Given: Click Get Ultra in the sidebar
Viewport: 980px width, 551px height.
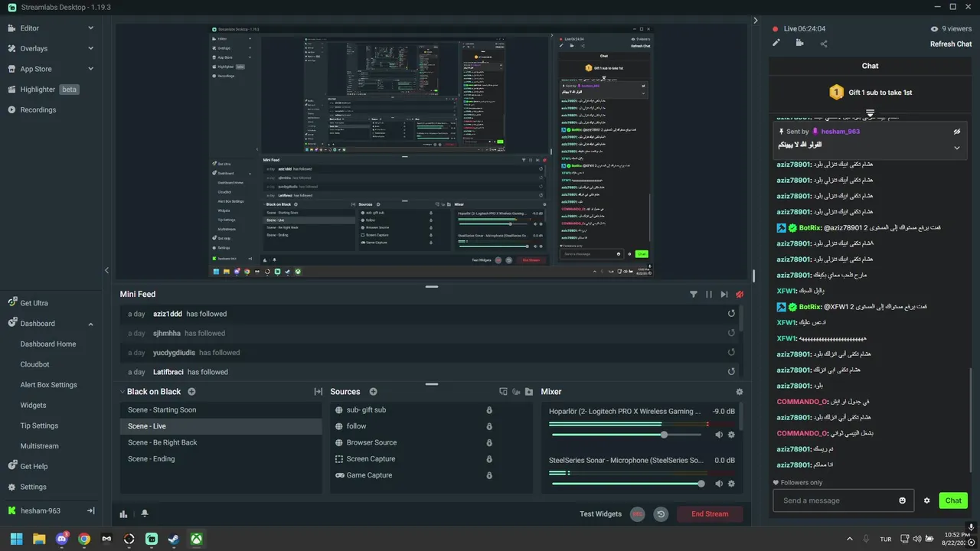Looking at the screenshot, I should (x=34, y=303).
